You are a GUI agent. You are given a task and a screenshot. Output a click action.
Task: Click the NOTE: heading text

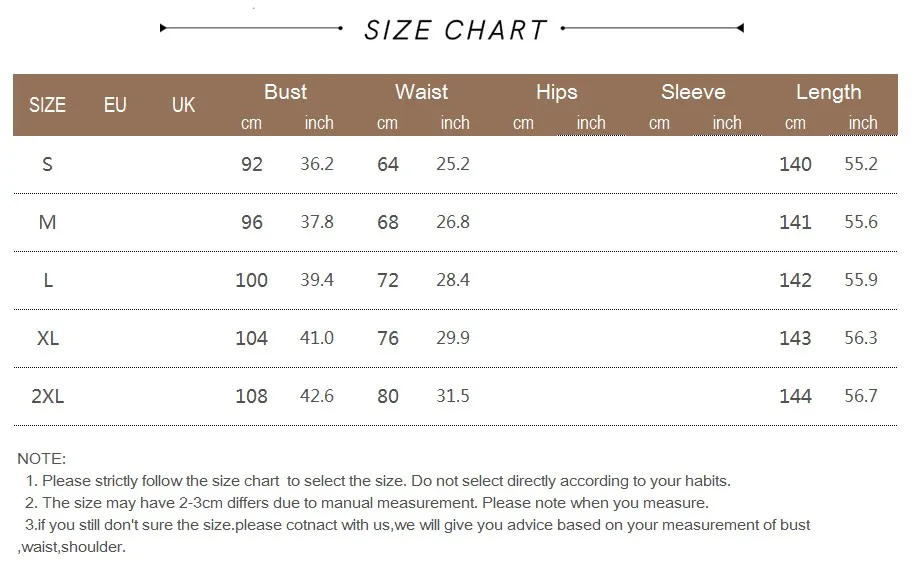pos(41,459)
